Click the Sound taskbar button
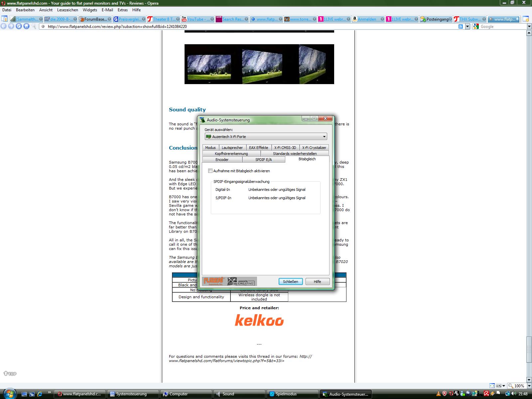This screenshot has height=399, width=532. point(239,394)
